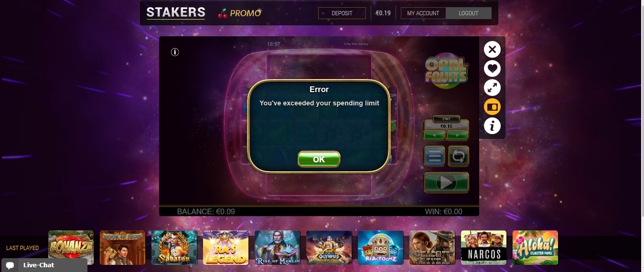This screenshot has width=644, height=272.
Task: Decrease the stake with left arrow
Action: tap(435, 136)
